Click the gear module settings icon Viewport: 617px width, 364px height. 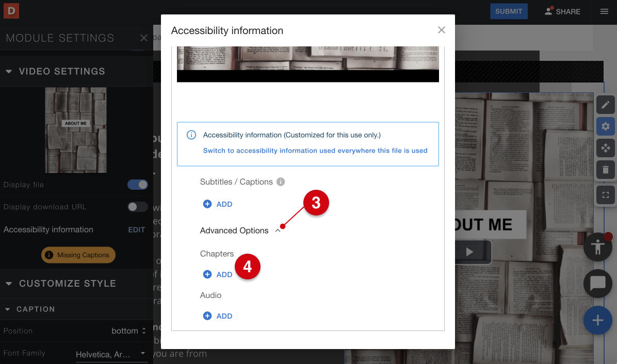[606, 126]
